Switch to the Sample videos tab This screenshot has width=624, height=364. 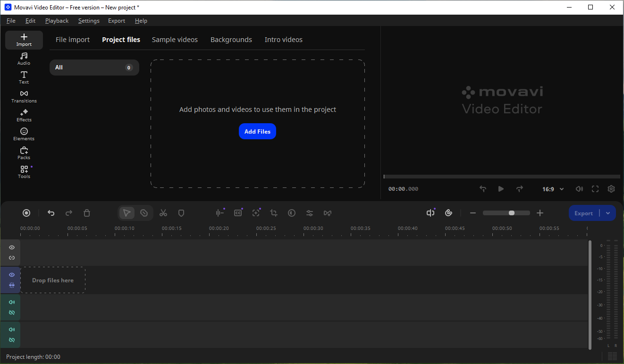175,40
